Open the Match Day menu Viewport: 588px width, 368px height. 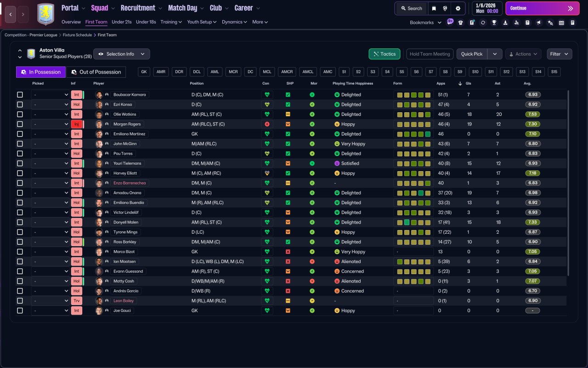(186, 8)
